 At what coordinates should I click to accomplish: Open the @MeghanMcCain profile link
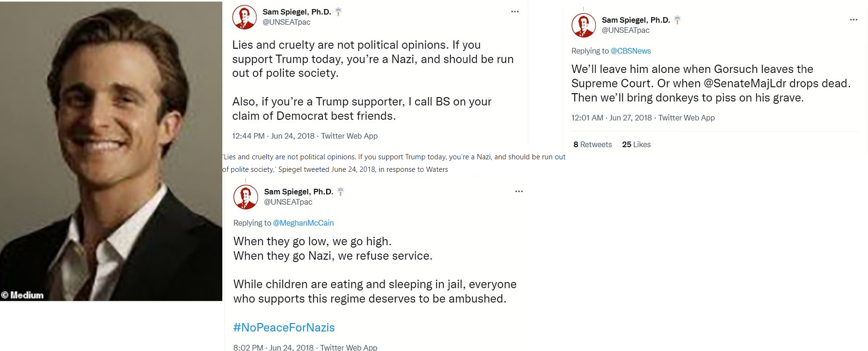coord(304,223)
